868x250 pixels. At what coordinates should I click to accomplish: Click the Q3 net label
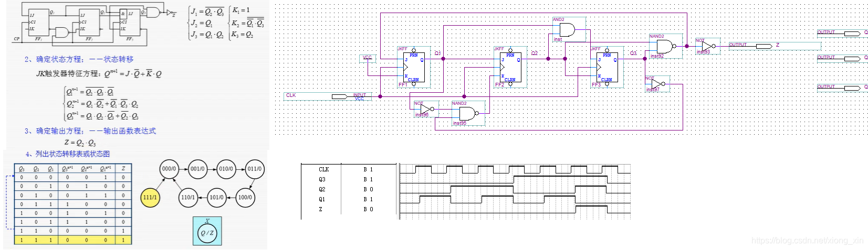[633, 53]
